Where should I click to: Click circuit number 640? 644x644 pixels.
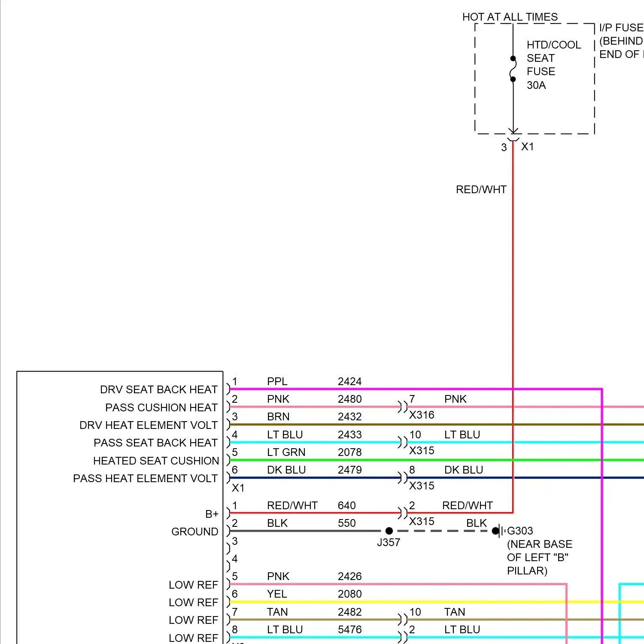pyautogui.click(x=347, y=505)
